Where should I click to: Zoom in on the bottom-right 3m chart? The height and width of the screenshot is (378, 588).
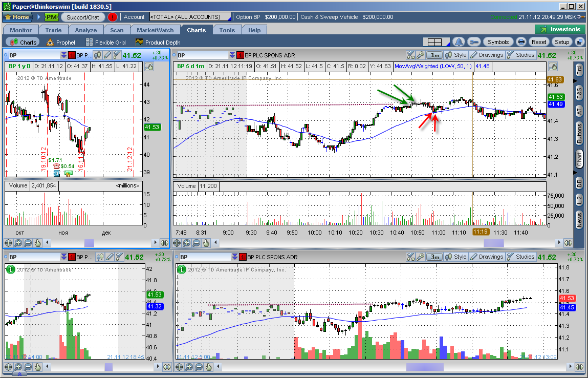[189, 367]
